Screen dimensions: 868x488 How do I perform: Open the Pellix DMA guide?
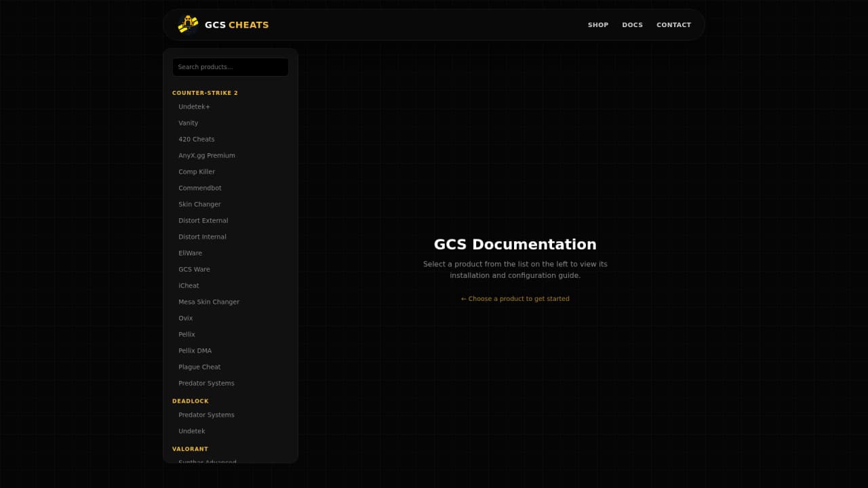pyautogui.click(x=231, y=351)
